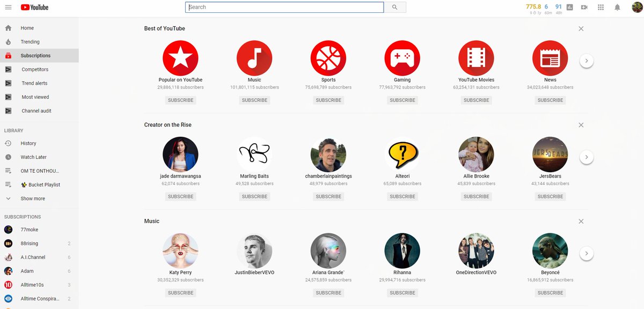Image resolution: width=644 pixels, height=309 pixels.
Task: Open the stats bar-chart icon in header
Action: [x=569, y=7]
